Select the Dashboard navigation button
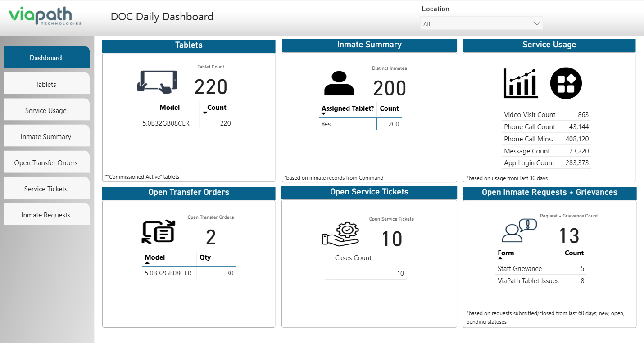The height and width of the screenshot is (343, 644). (46, 58)
